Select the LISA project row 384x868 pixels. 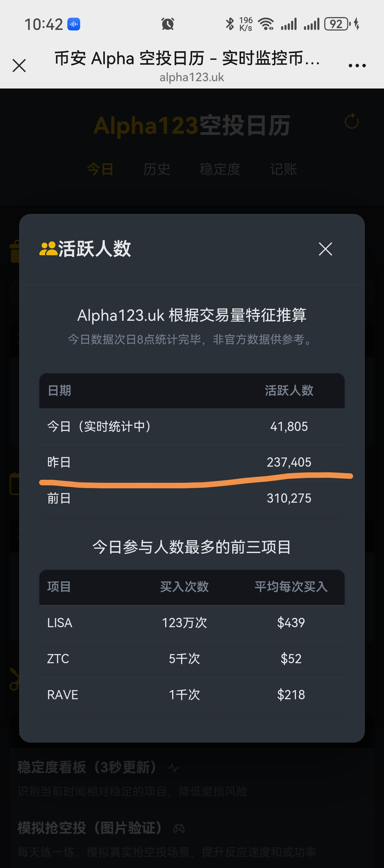(191, 623)
